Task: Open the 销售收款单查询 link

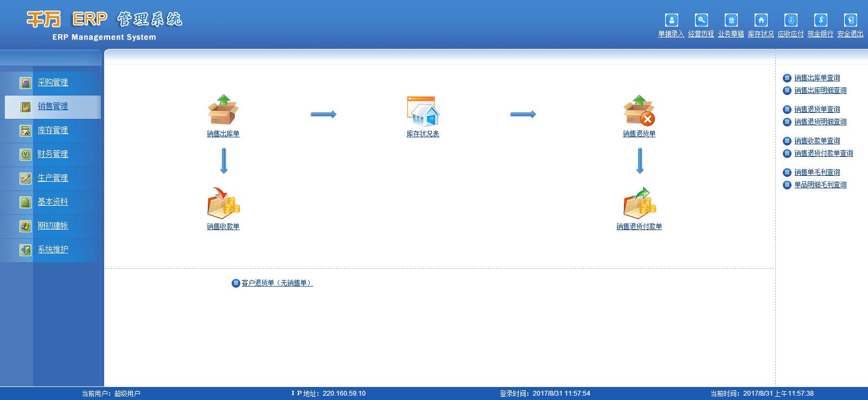Action: point(817,141)
